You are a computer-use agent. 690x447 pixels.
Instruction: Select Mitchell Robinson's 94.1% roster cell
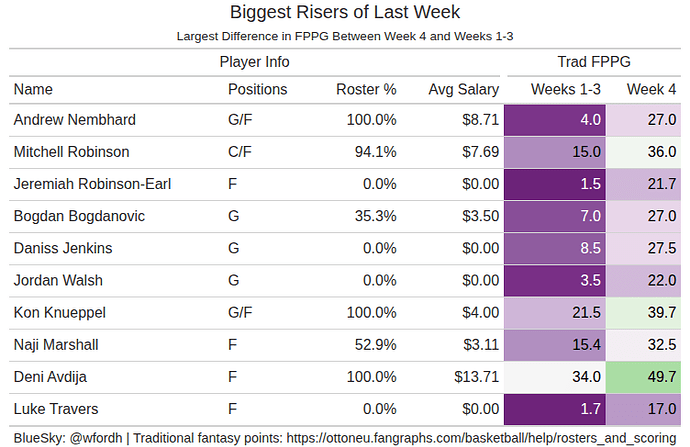pos(376,152)
